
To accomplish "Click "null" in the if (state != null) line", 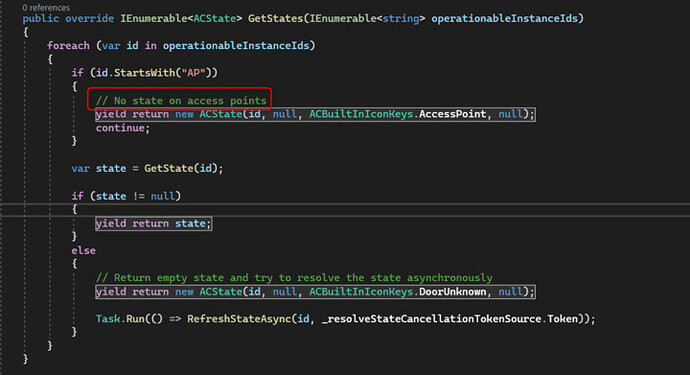I will [163, 196].
